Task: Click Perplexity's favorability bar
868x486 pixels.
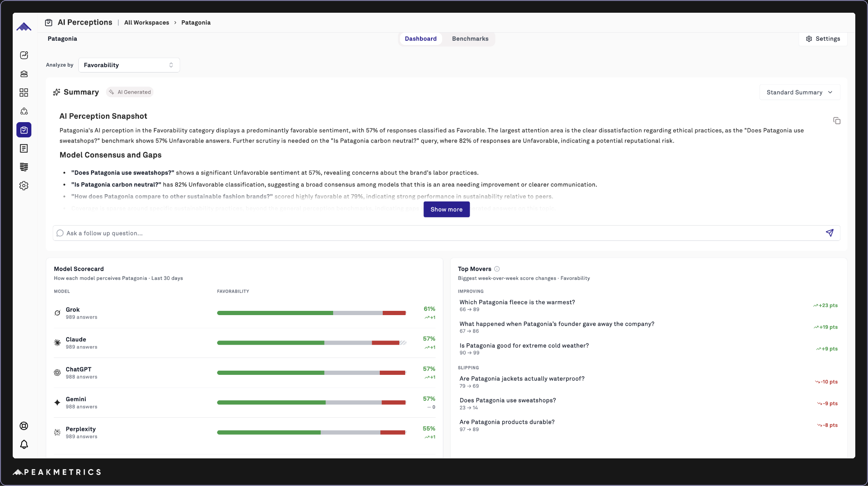Action: 312,433
